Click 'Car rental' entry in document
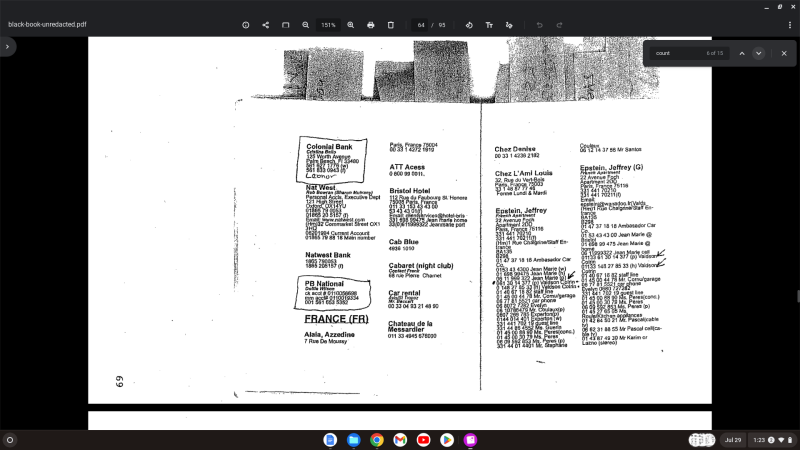Viewport: 800px width, 450px height. [404, 293]
